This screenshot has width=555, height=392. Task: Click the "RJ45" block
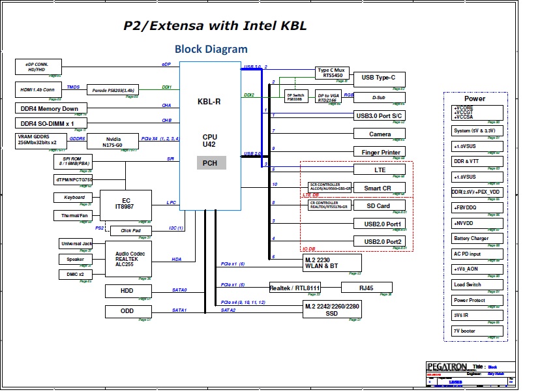click(367, 288)
